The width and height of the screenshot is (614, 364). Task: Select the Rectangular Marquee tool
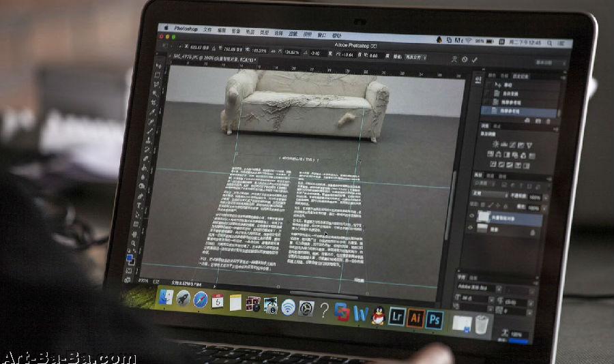coord(158,75)
